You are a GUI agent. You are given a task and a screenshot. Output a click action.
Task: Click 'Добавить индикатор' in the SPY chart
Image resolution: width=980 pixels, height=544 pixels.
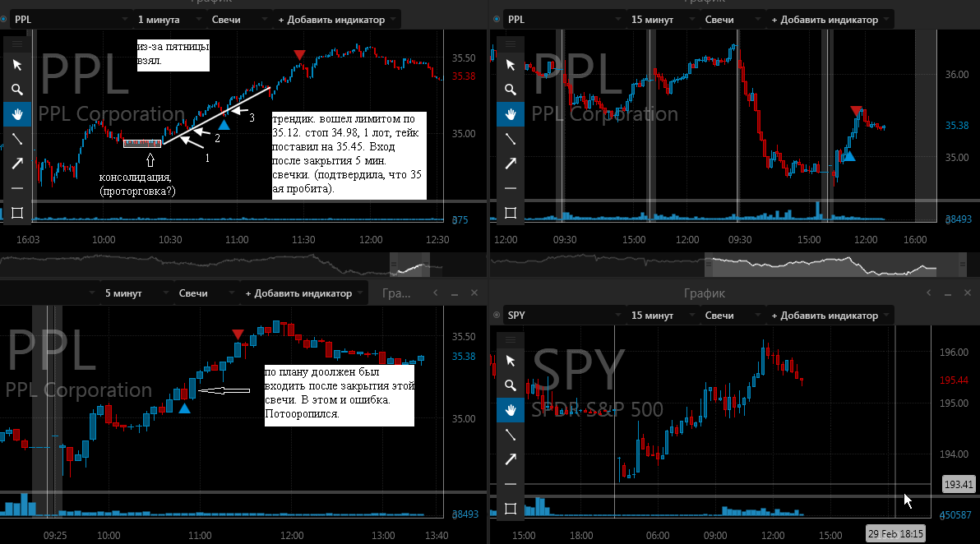tap(830, 316)
